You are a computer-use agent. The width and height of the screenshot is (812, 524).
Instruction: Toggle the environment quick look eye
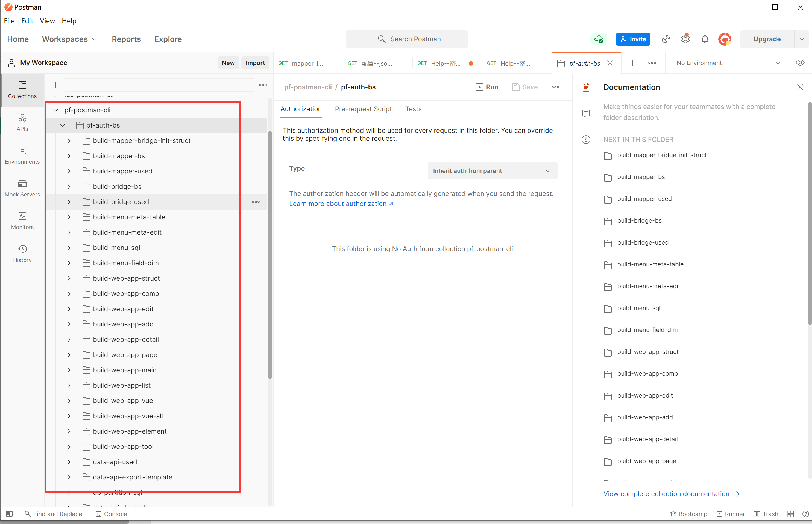coord(800,63)
